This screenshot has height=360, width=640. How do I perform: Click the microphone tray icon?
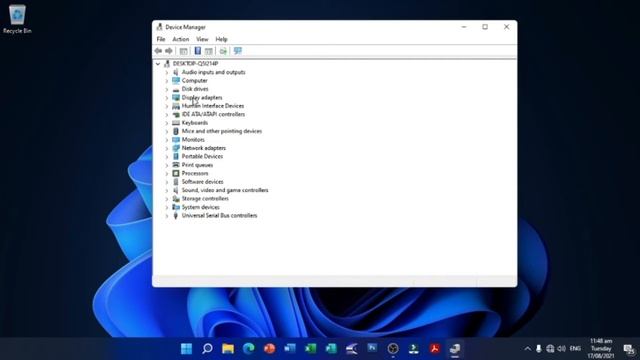pos(539,349)
